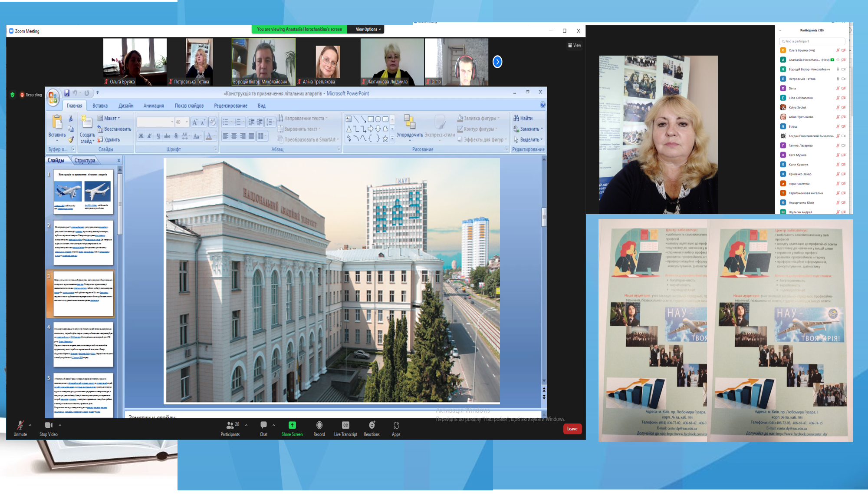This screenshot has width=868, height=496.
Task: Click Find a participant search field
Action: [812, 41]
